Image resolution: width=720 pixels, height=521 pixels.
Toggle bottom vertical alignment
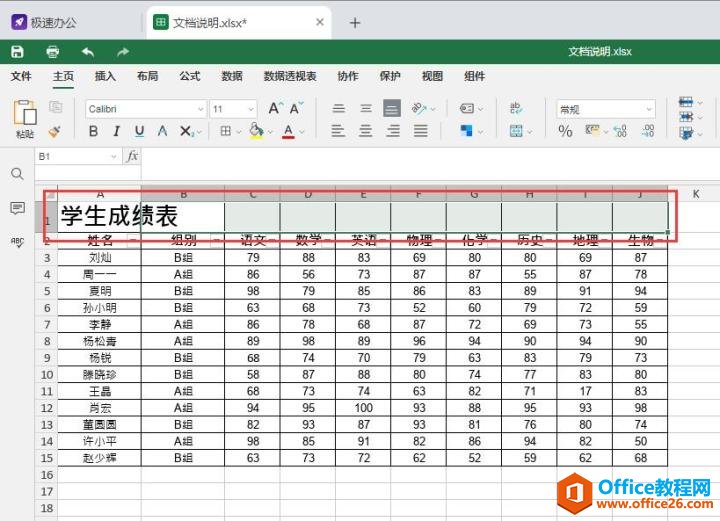392,109
